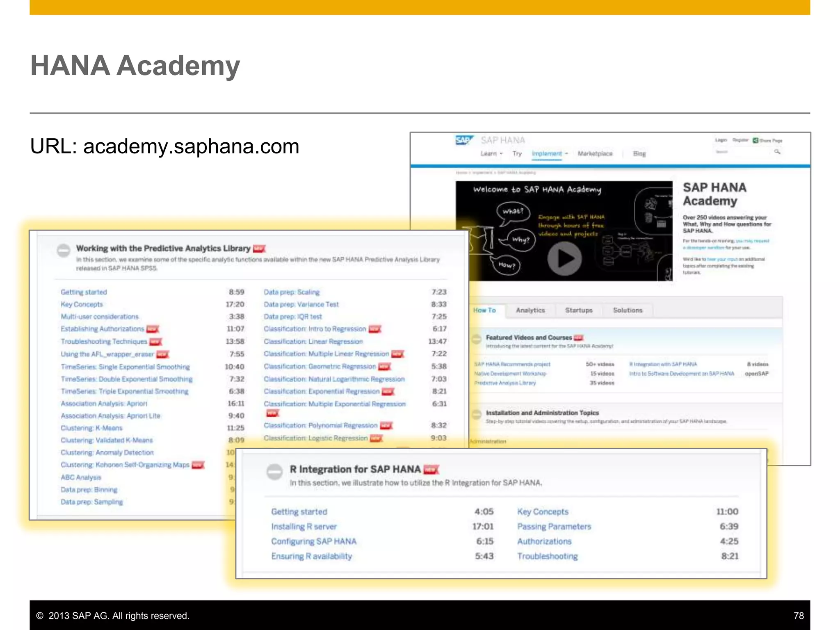Collapse the Featured Videos and Courses section

476,339
